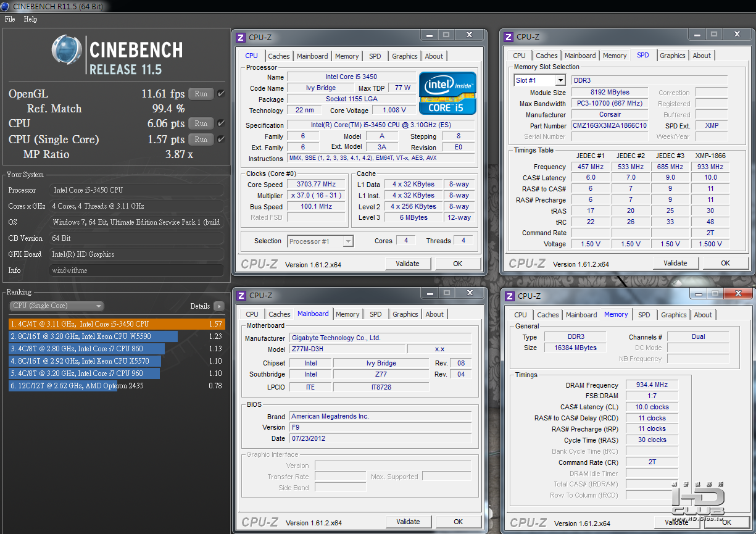Toggle the CPU (Single Core) checkbox
756x534 pixels.
[221, 140]
